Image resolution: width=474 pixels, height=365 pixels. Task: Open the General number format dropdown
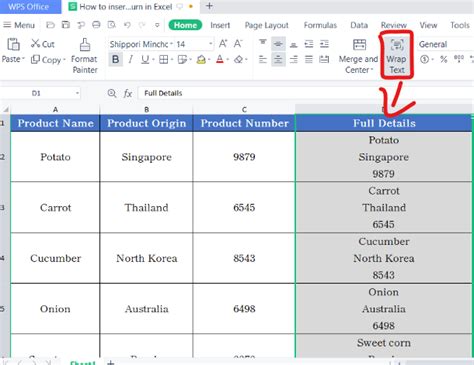[445, 44]
